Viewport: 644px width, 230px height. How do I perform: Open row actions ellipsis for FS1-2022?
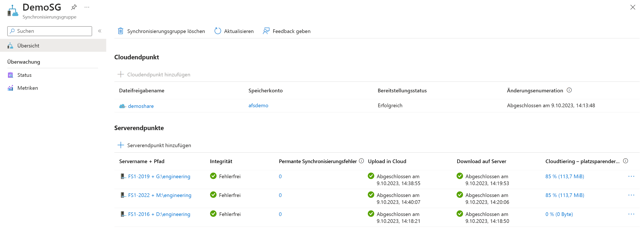(631, 195)
